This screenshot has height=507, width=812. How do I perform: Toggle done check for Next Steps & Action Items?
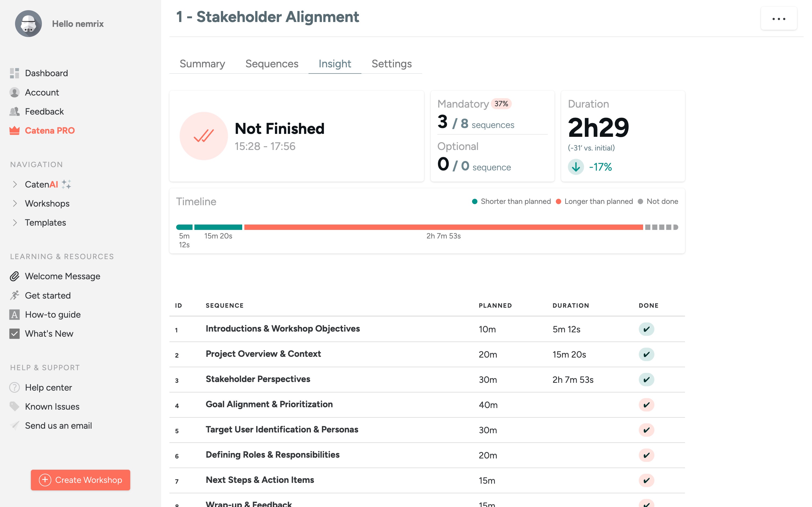pyautogui.click(x=646, y=480)
